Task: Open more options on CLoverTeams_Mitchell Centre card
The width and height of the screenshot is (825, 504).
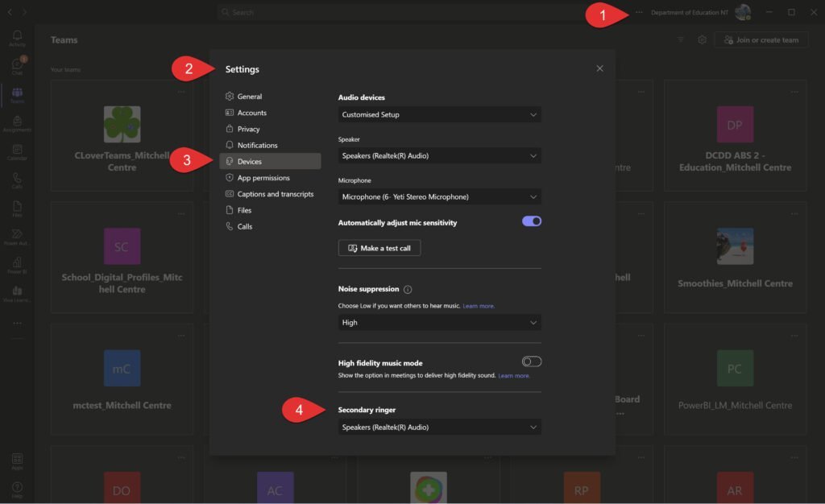Action: (181, 92)
